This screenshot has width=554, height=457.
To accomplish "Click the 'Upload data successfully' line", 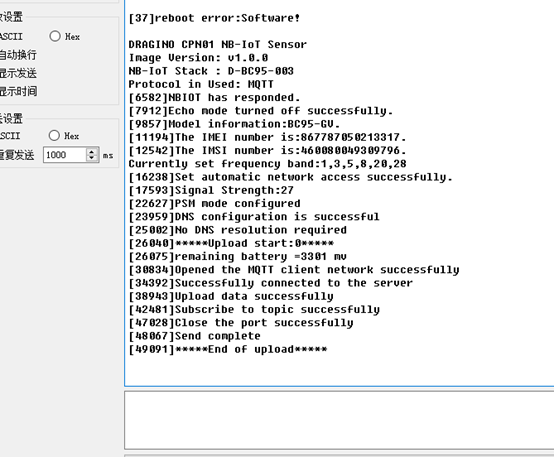I will click(231, 296).
